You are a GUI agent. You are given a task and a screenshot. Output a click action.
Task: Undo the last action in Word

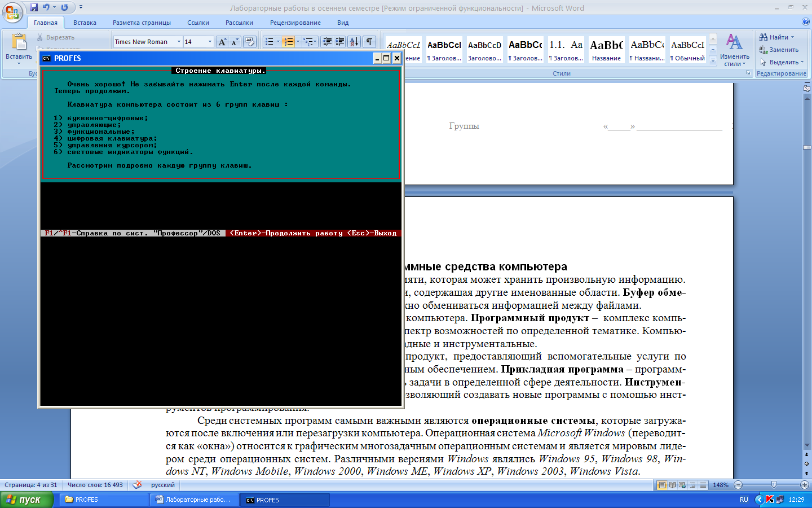tap(46, 7)
